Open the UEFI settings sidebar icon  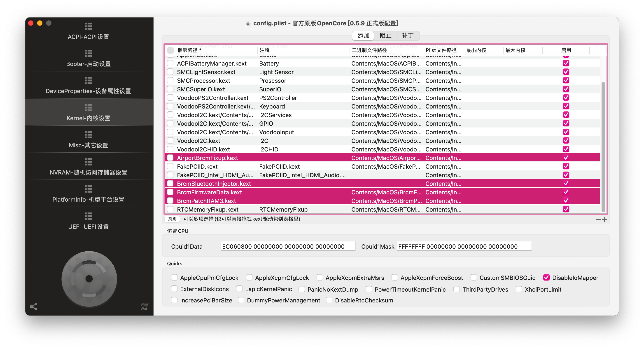tap(88, 216)
